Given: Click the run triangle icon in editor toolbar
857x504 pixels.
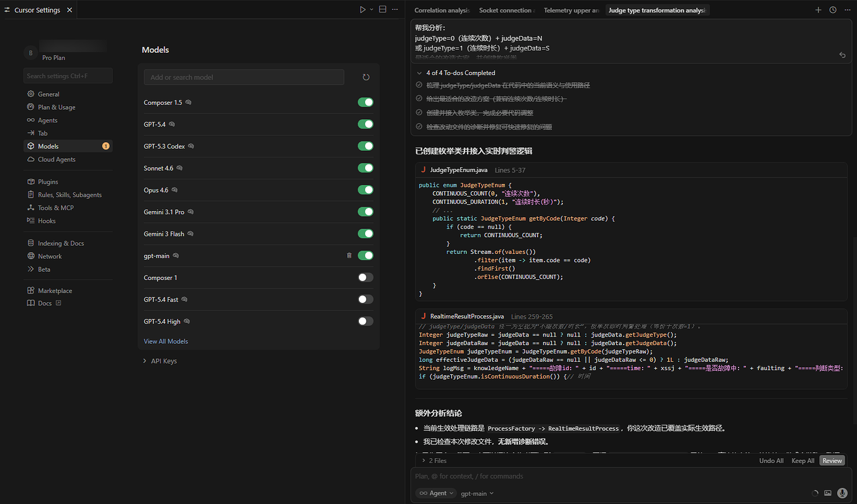Looking at the screenshot, I should [x=363, y=9].
